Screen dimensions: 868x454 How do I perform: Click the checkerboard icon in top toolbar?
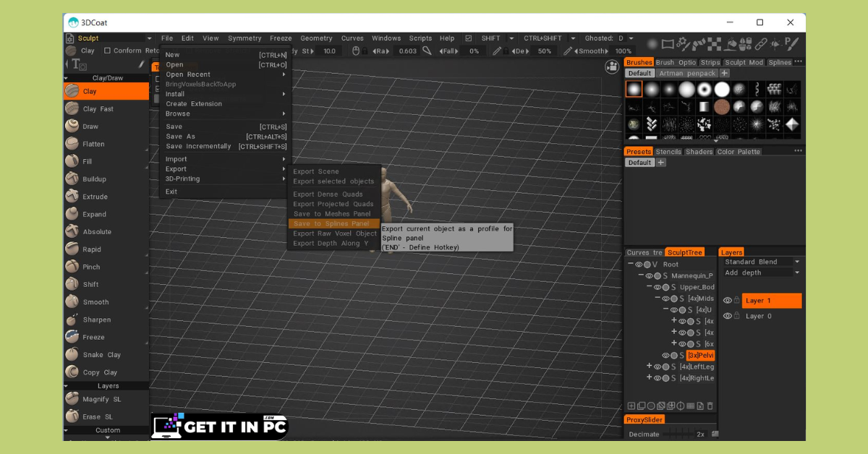click(715, 44)
